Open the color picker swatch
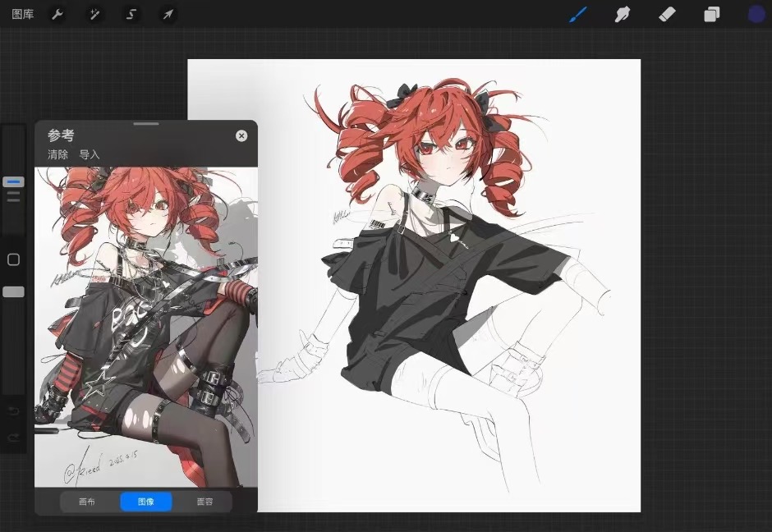This screenshot has width=772, height=532. click(756, 14)
